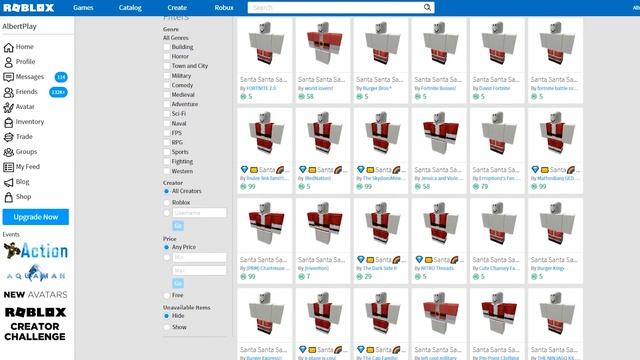This screenshot has height=360, width=640.
Task: Check the Town and City genre
Action: tap(167, 66)
